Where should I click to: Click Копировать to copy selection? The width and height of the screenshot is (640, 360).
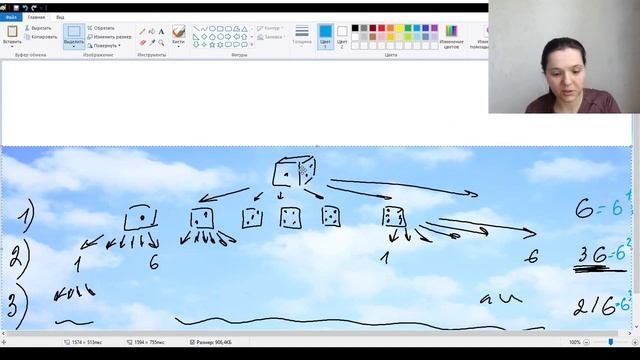coord(41,37)
